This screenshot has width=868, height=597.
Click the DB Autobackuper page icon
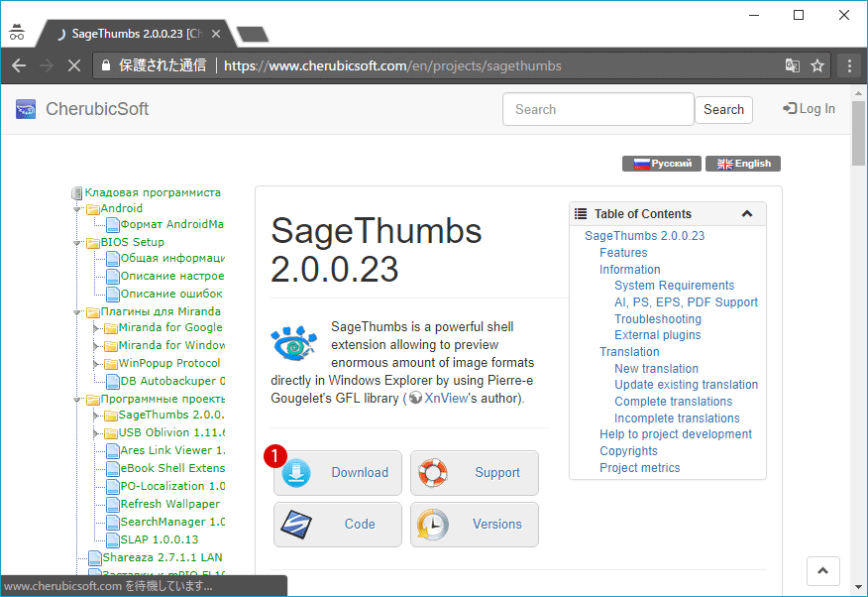113,381
